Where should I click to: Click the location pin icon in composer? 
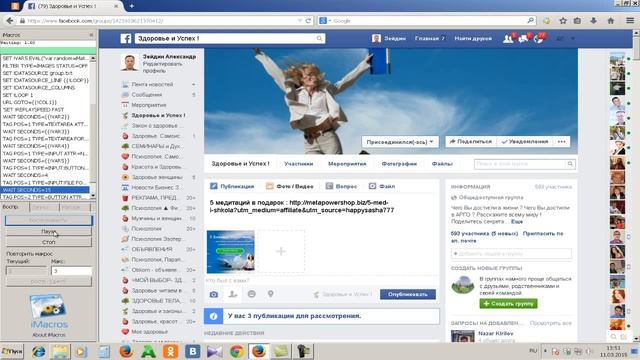tap(270, 294)
